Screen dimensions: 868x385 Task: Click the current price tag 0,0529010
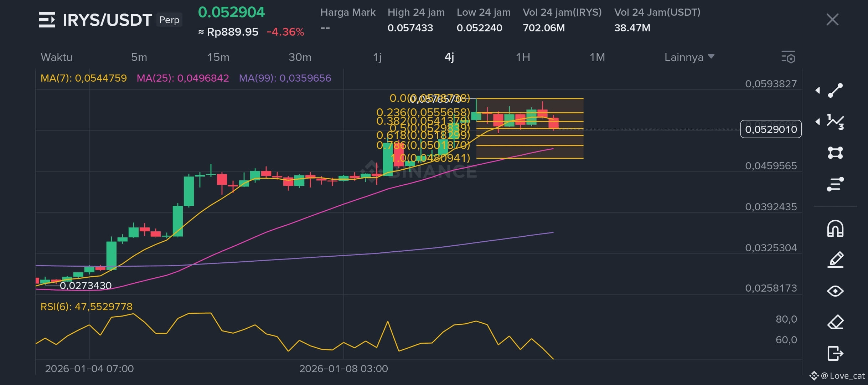point(771,129)
